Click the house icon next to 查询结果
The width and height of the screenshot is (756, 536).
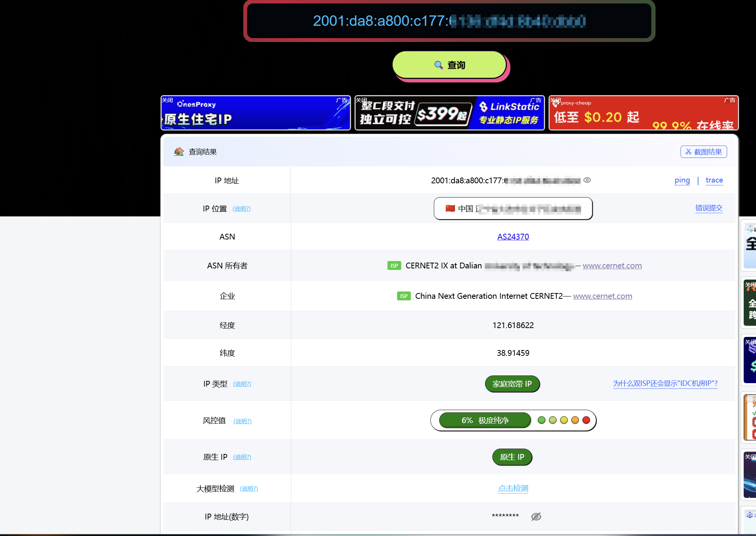pyautogui.click(x=179, y=151)
